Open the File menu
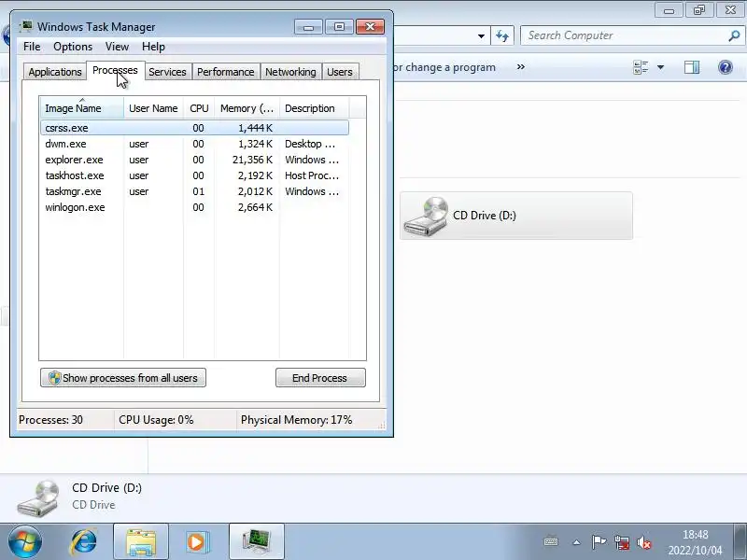747x560 pixels. 32,47
